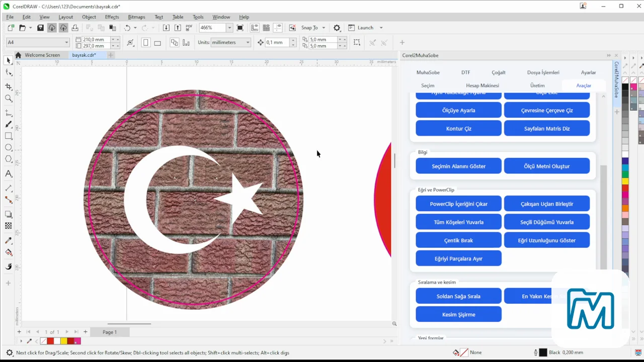Select the Eyedropper tool
This screenshot has height=362, width=644.
[8, 240]
